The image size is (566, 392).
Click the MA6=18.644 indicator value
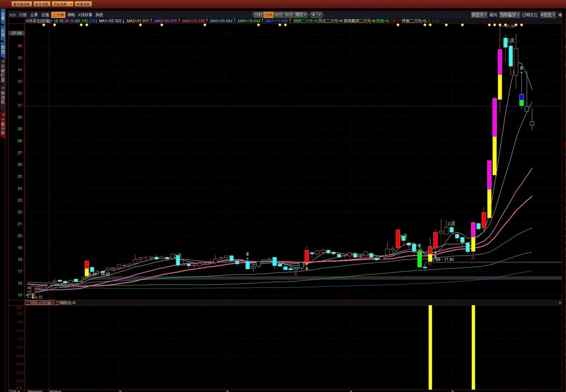click(249, 21)
